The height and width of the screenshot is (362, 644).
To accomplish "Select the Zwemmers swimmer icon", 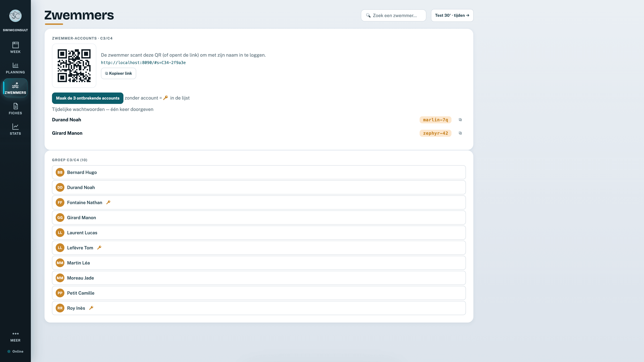I will [15, 85].
